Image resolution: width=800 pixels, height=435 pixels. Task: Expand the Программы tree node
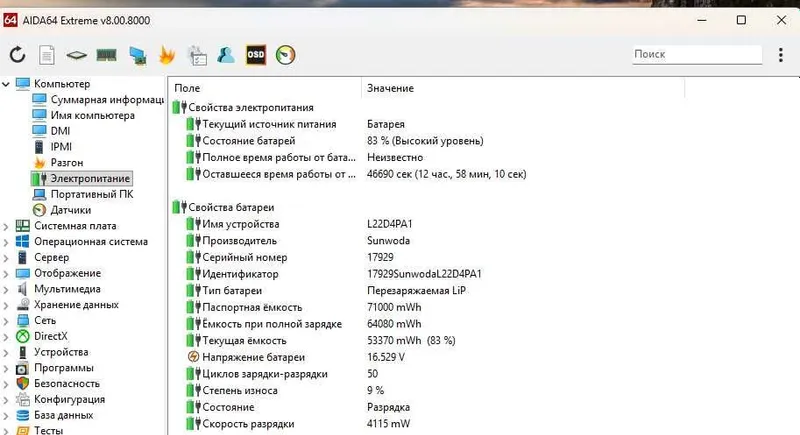click(6, 368)
